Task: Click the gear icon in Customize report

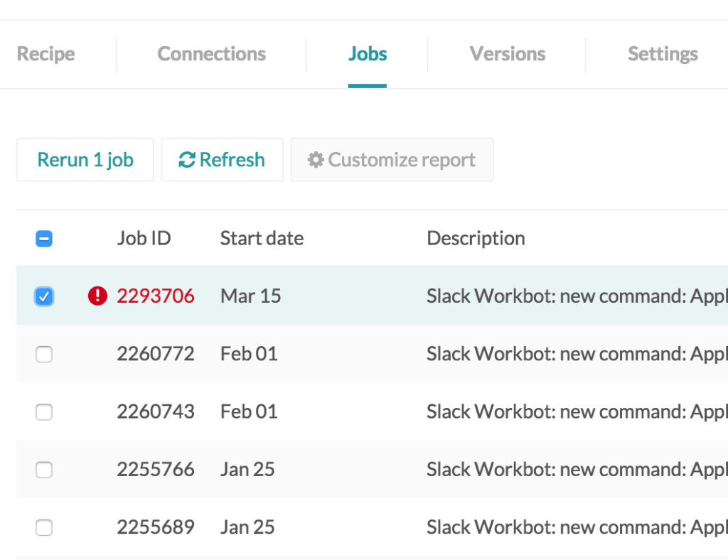Action: [x=316, y=160]
